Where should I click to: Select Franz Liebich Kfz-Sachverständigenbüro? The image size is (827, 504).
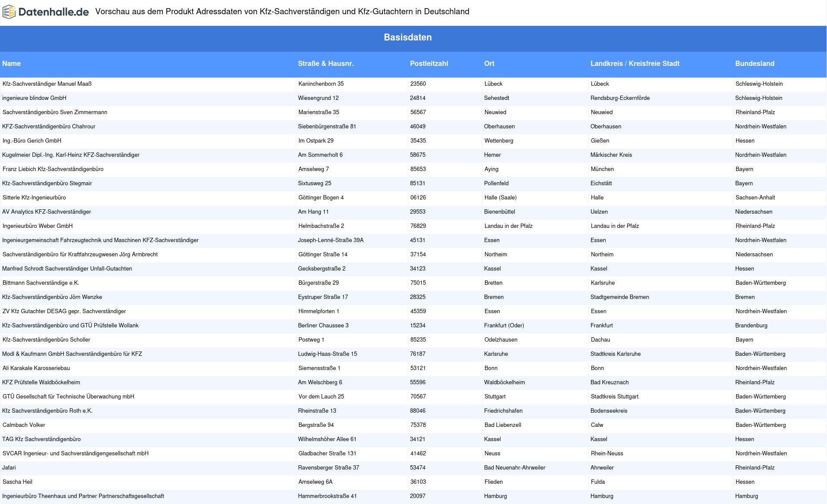(53, 169)
